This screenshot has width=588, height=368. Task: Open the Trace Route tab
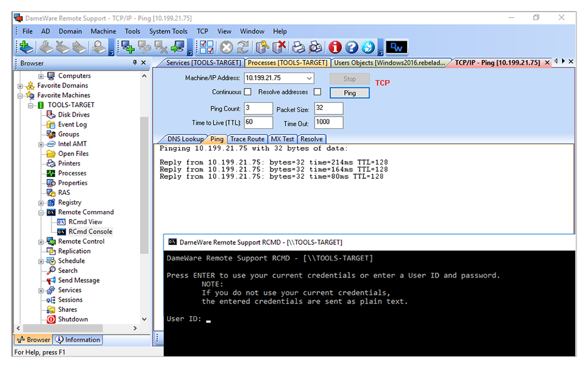247,139
